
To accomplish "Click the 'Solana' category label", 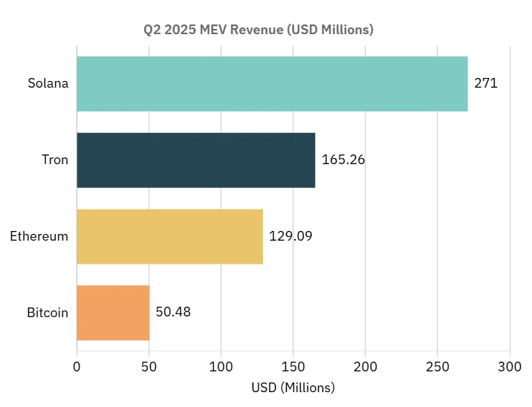I will click(48, 83).
